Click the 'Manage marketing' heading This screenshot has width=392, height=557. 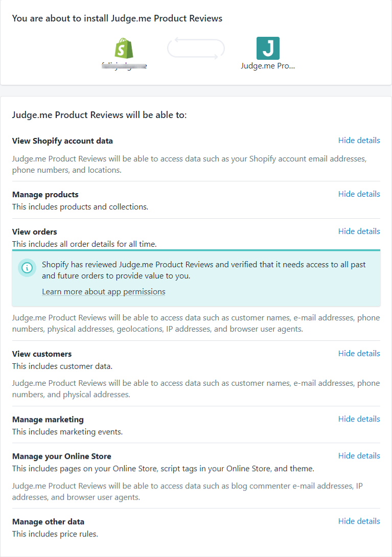[x=48, y=420]
